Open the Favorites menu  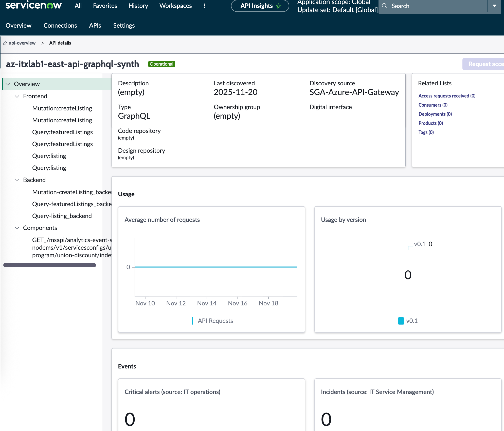point(105,6)
